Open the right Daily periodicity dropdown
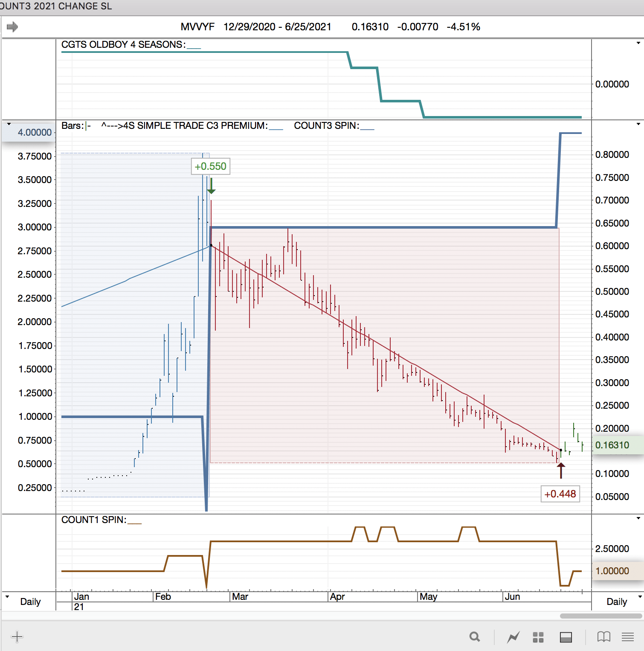 coord(640,597)
